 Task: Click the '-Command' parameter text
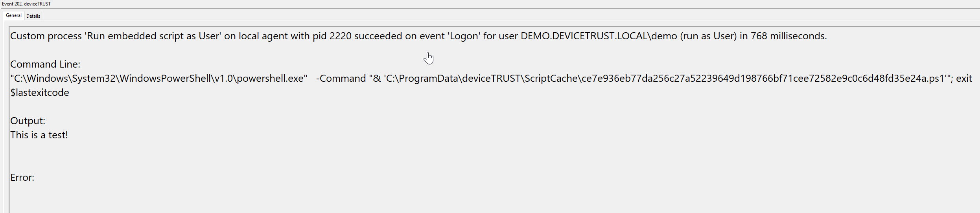pyautogui.click(x=341, y=78)
